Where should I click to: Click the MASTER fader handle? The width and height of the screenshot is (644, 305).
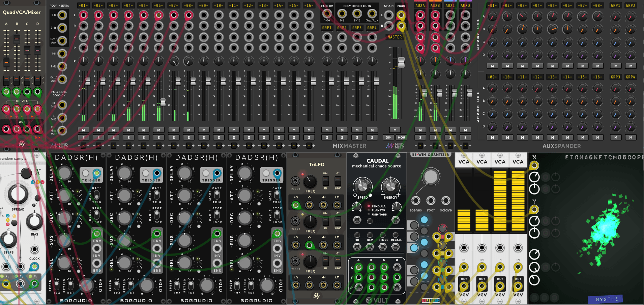[401, 62]
